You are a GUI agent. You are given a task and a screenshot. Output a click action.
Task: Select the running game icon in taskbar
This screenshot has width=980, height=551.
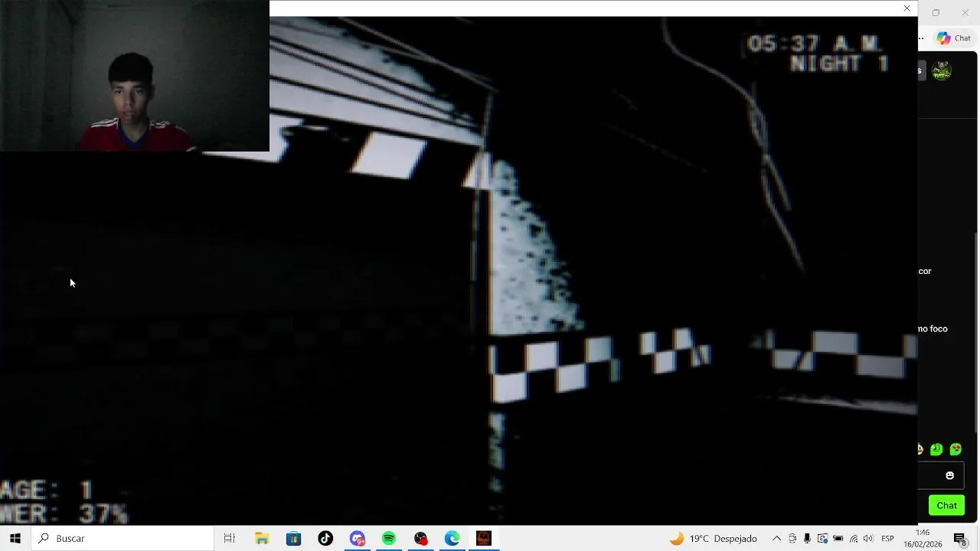[x=484, y=538]
